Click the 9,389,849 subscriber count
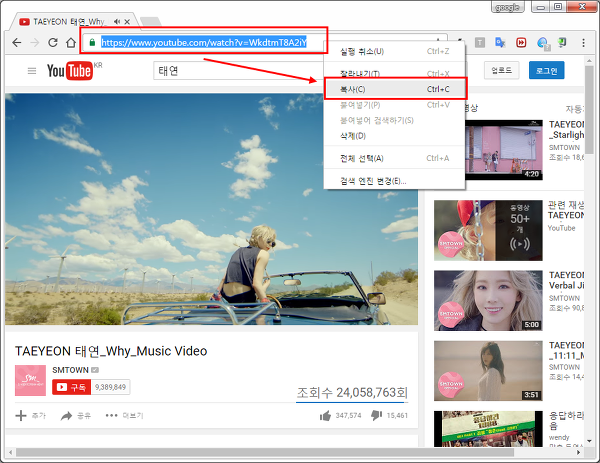This screenshot has height=463, width=600. coord(111,387)
